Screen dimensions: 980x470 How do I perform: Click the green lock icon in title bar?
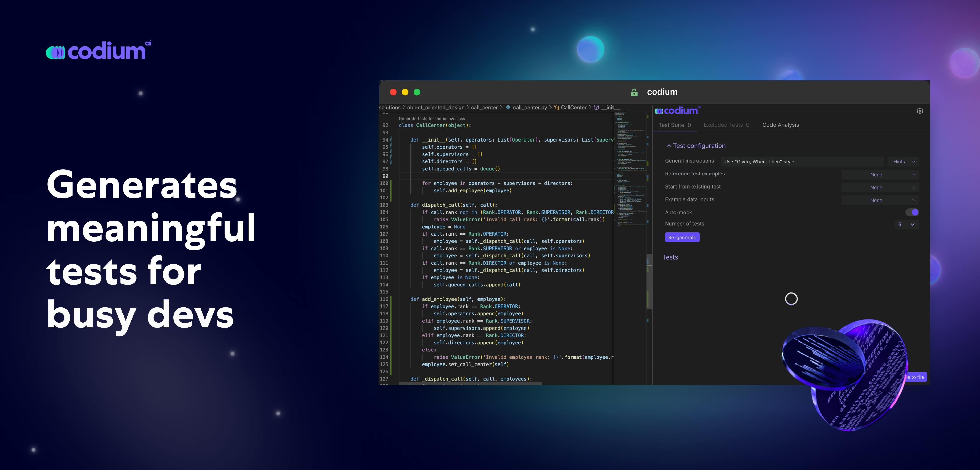point(634,92)
